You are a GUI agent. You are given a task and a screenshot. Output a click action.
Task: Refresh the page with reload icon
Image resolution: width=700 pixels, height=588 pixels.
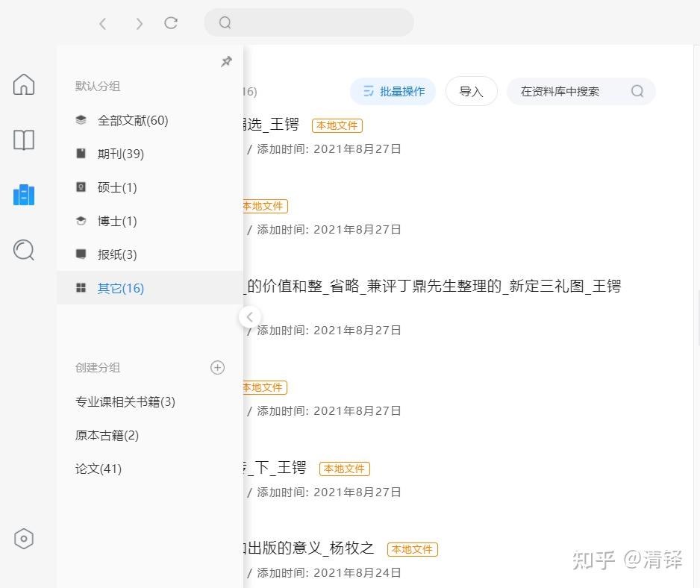point(171,23)
